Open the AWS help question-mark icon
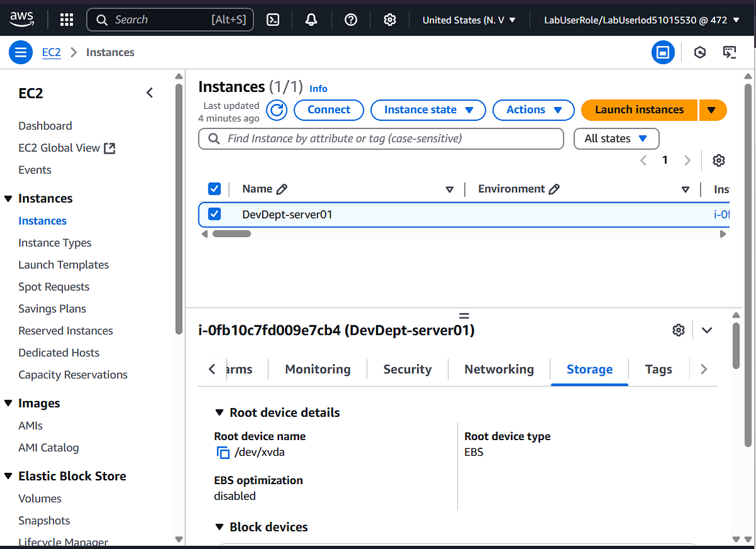 pos(351,20)
